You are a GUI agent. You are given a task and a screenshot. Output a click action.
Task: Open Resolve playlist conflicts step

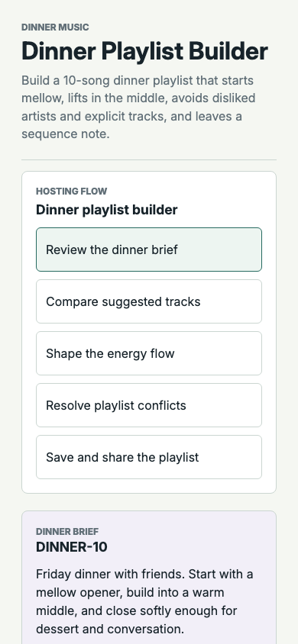[x=149, y=405]
